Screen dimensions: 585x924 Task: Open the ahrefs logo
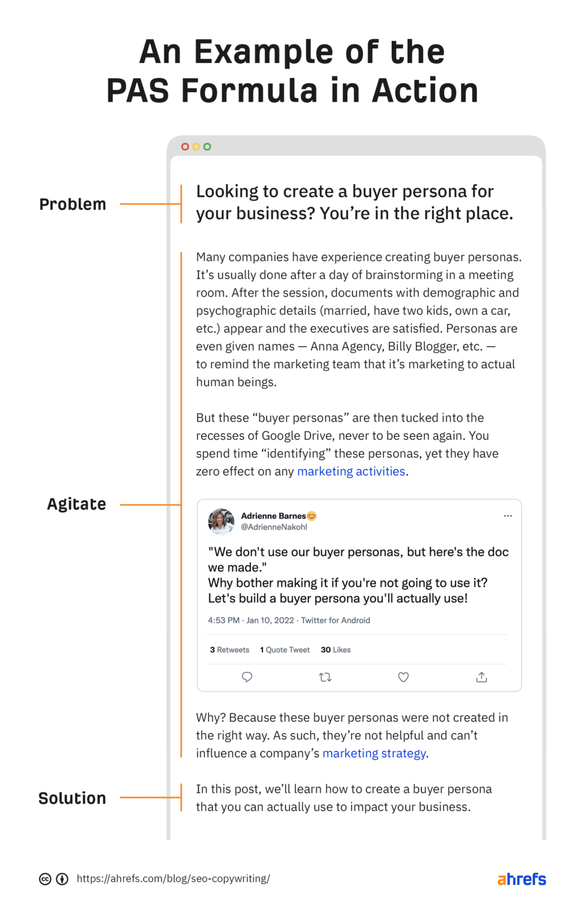tap(521, 878)
